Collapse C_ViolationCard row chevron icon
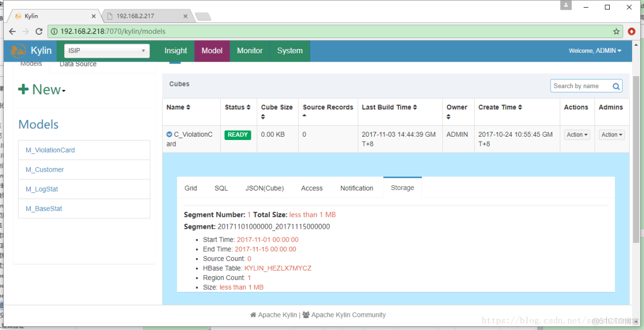The height and width of the screenshot is (330, 644). click(x=169, y=135)
